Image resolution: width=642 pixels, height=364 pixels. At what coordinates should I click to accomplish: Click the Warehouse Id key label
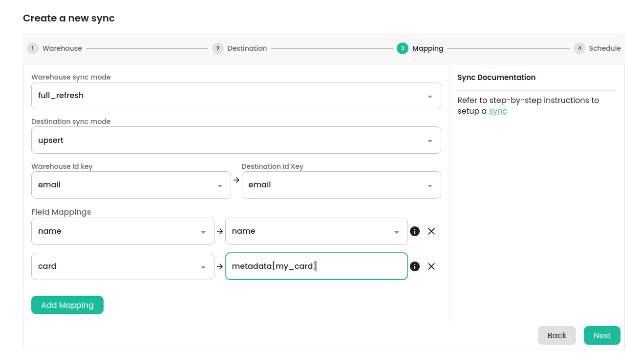pyautogui.click(x=62, y=166)
